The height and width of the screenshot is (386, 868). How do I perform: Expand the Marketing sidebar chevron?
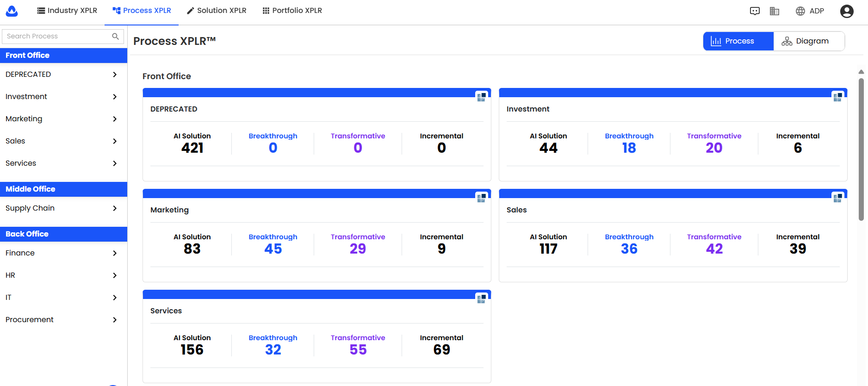[115, 119]
